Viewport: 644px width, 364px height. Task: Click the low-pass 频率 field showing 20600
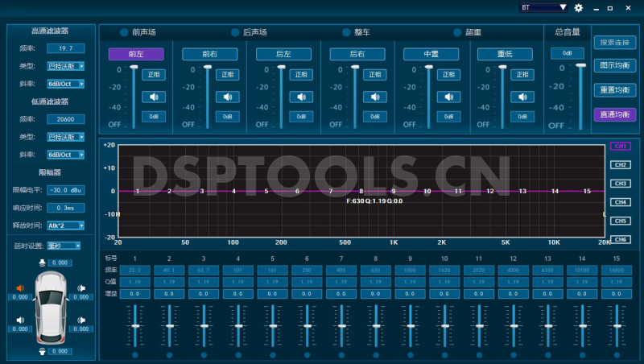66,119
